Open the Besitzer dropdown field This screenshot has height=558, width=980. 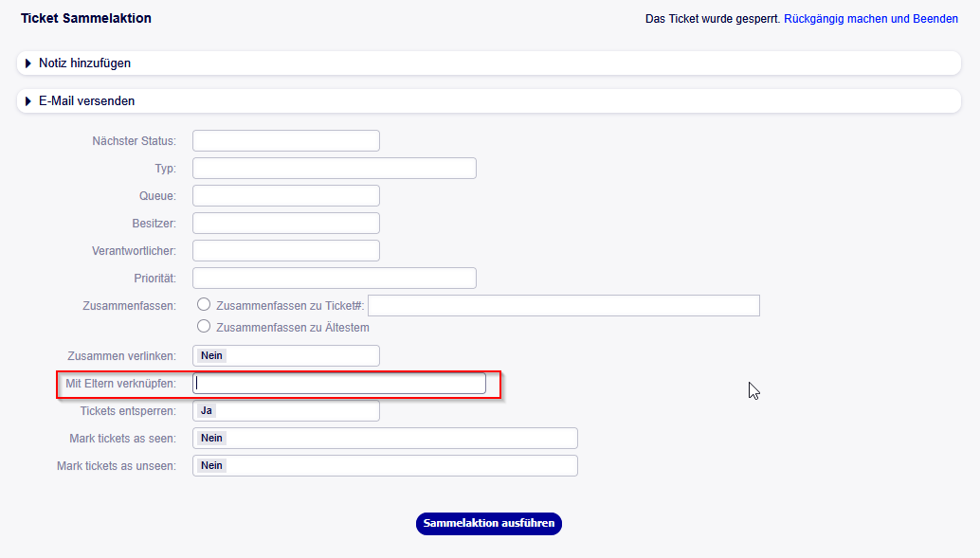click(x=285, y=224)
